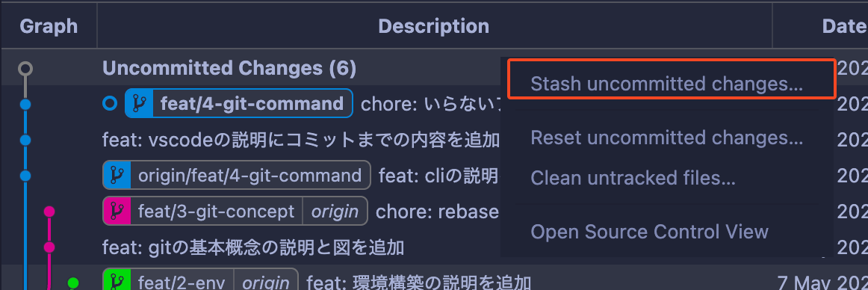
Task: Click the pink branch icon on feat/3-git-concept
Action: click(x=117, y=212)
